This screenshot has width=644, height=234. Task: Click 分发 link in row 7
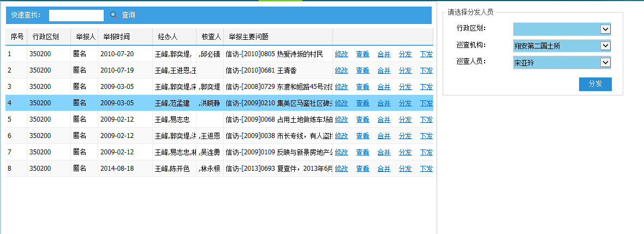point(405,152)
